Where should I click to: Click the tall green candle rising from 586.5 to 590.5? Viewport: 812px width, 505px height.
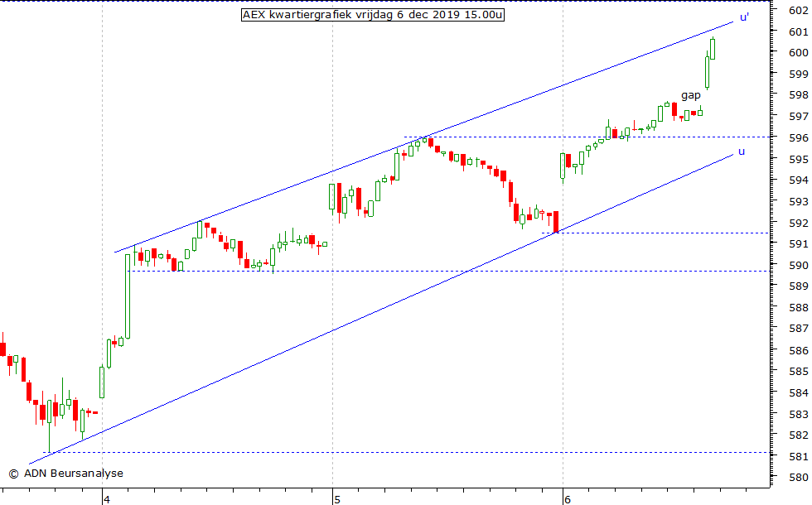tap(128, 296)
